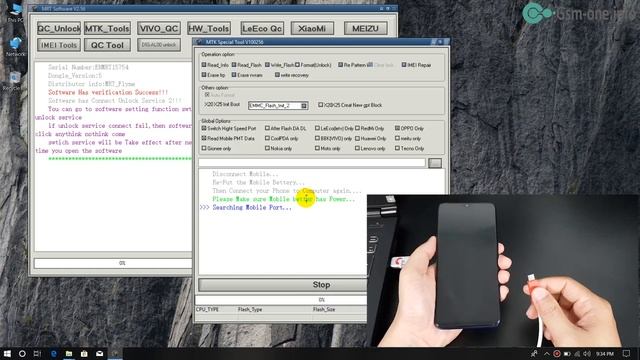Click the DIG-AL00 unlock button

click(x=159, y=45)
